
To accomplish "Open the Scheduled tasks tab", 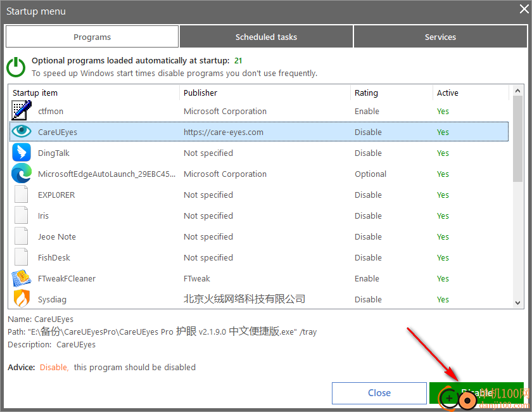I will point(266,37).
